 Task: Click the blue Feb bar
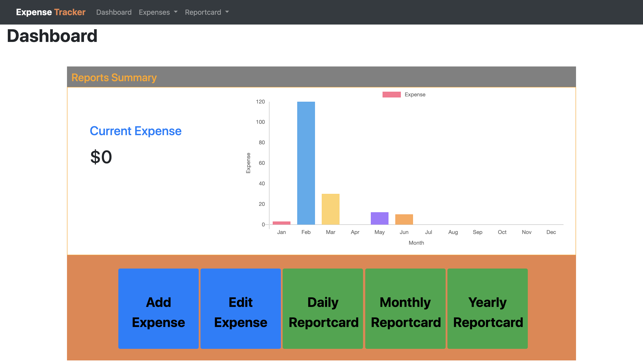(306, 163)
